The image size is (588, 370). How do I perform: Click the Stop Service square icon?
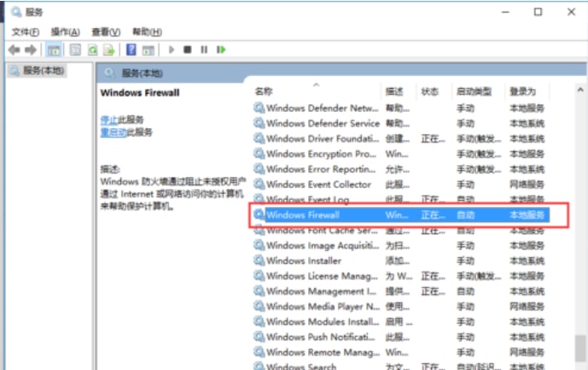tap(188, 50)
